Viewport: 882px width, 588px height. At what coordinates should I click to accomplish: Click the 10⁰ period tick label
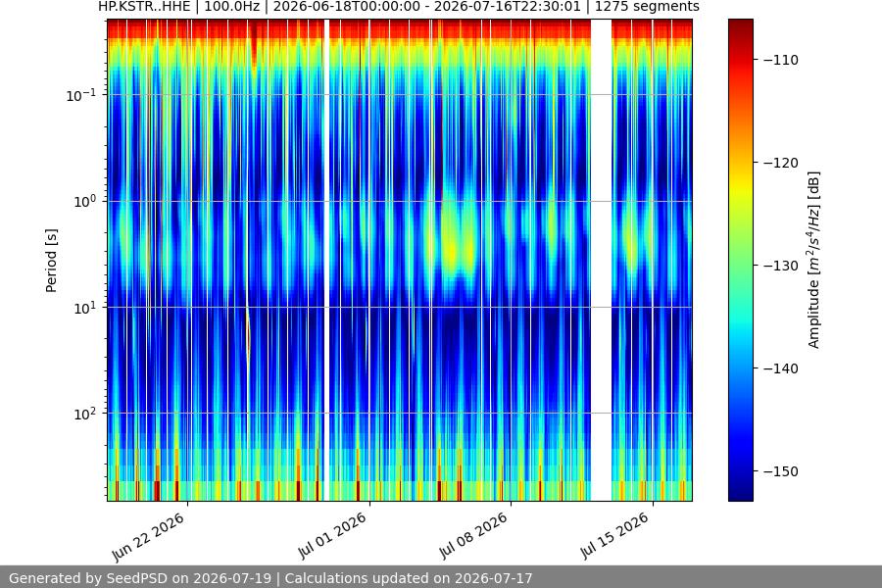coord(84,202)
